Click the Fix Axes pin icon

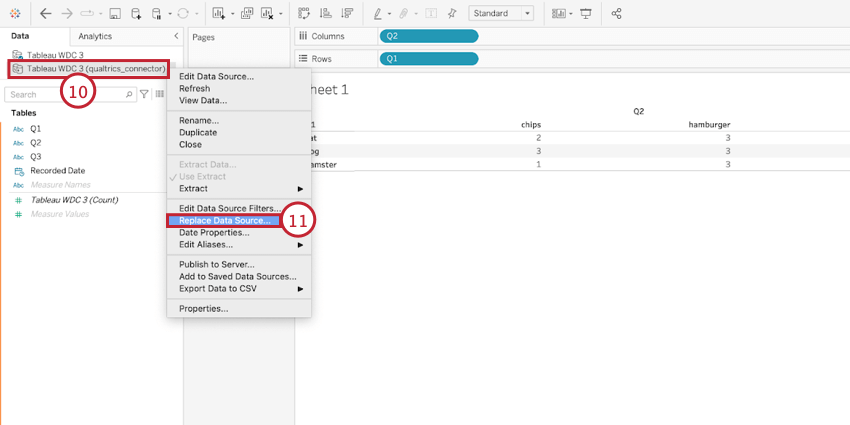click(452, 14)
